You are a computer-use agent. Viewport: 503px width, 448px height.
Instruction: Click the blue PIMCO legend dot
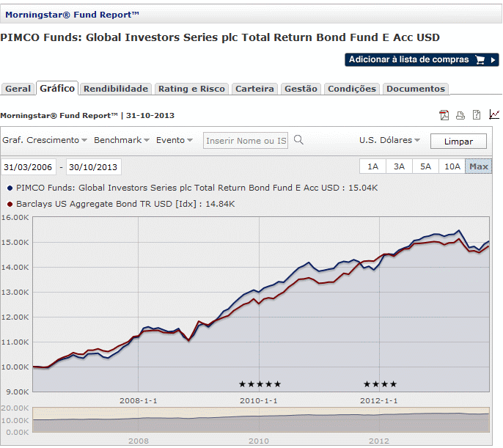(10, 188)
